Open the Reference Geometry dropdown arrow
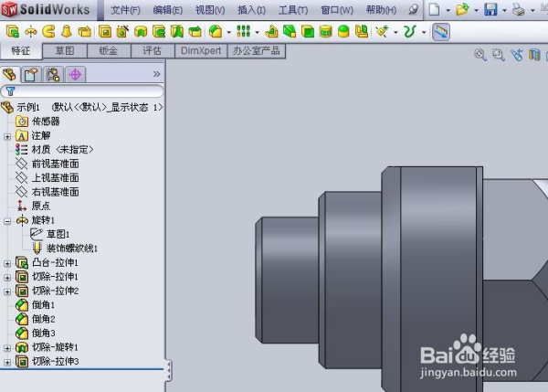Screen dimensions: 548x392 tap(395, 32)
